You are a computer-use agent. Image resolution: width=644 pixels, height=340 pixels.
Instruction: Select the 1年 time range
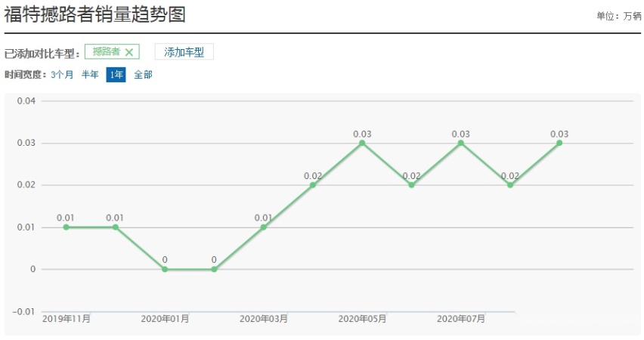[x=116, y=75]
